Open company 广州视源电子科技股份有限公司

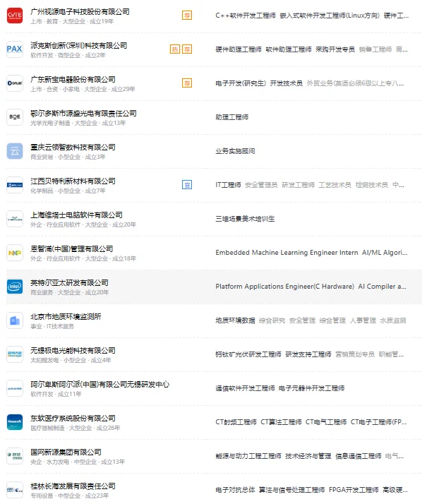(80, 12)
